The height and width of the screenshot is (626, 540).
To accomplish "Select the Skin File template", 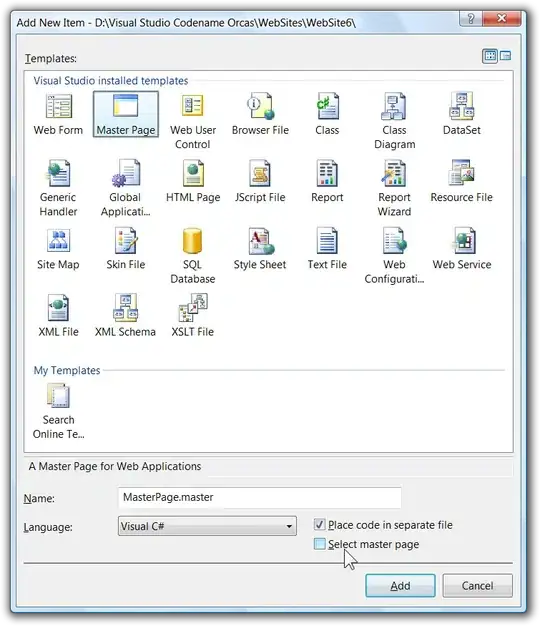I will (125, 240).
